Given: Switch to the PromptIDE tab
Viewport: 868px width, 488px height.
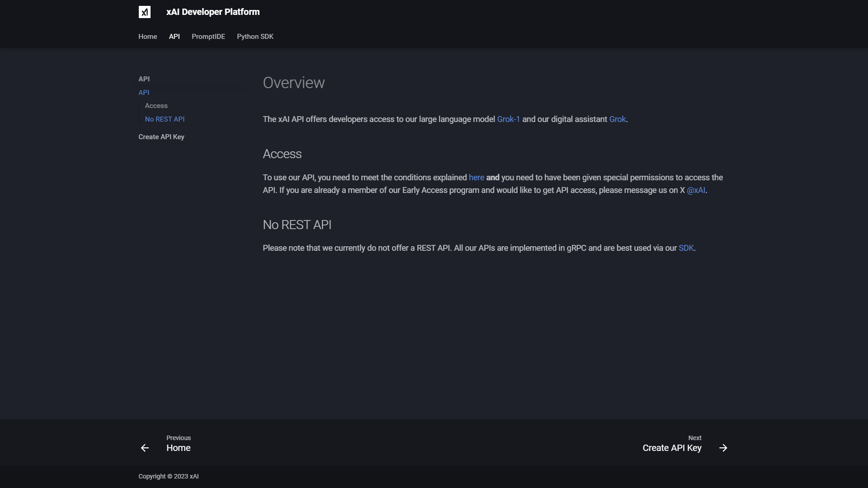Looking at the screenshot, I should tap(208, 37).
